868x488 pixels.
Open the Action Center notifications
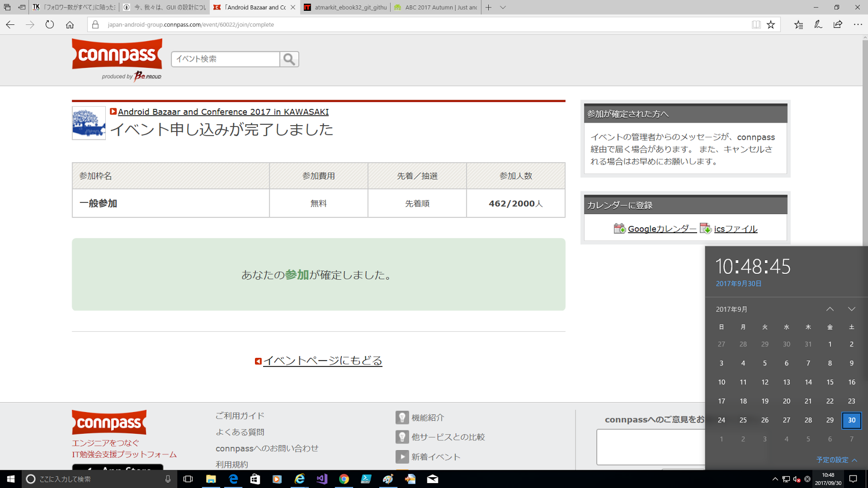(853, 479)
